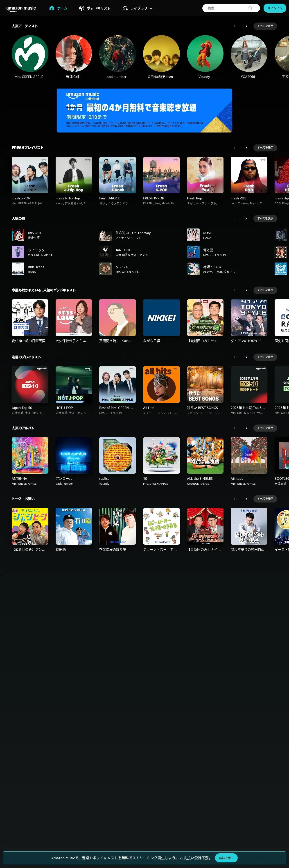
Task: Click the Amazon Music logo
Action: [x=21, y=8]
